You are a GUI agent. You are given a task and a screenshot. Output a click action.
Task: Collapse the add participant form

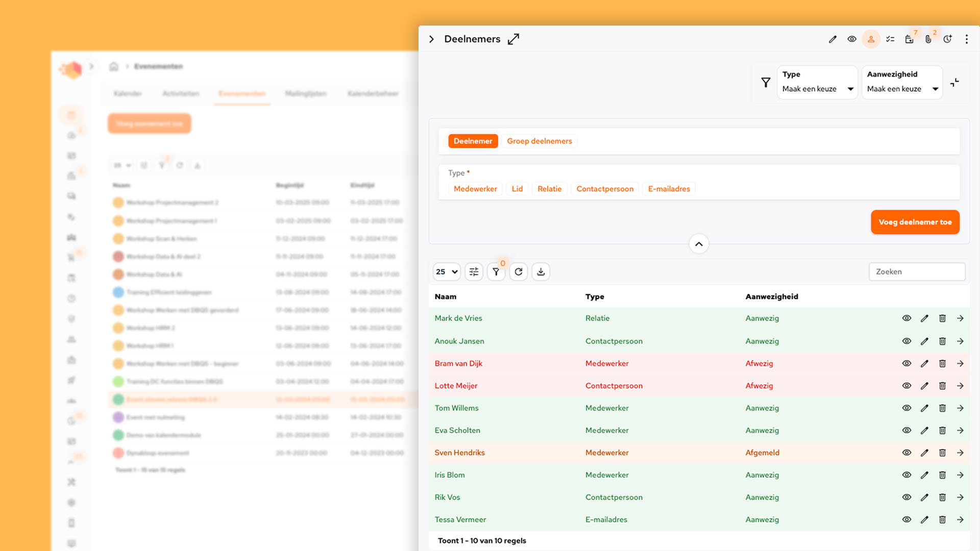699,244
